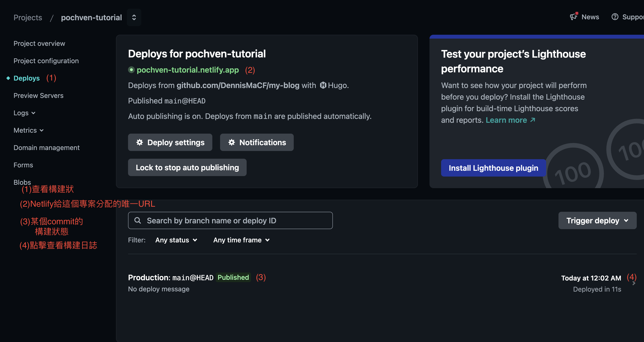Open the pochven-tutorial.netlify.app link
The image size is (644, 342).
187,70
